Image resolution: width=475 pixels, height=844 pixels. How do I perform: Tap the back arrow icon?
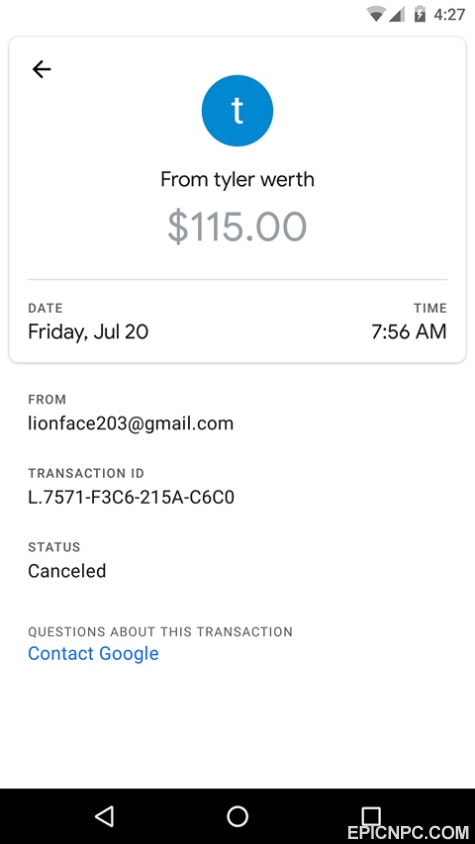point(41,69)
